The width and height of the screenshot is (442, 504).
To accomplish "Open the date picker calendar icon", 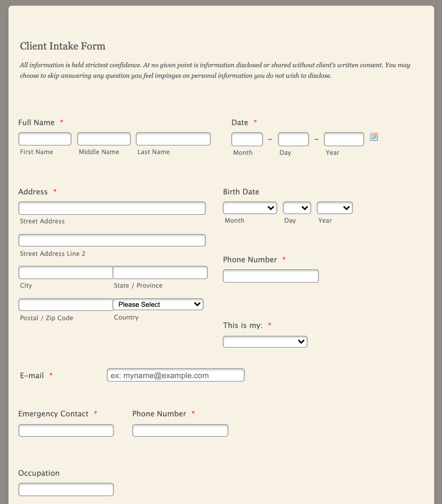I will [x=374, y=137].
